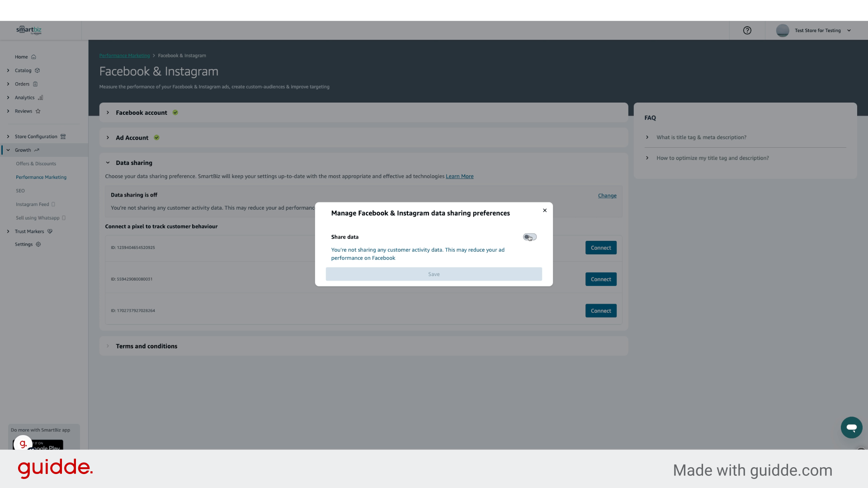The height and width of the screenshot is (488, 868).
Task: Expand the Ad Account section
Action: tap(108, 137)
